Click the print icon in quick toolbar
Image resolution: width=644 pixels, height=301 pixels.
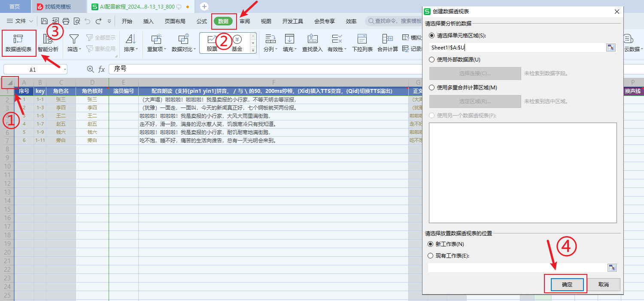tap(66, 21)
